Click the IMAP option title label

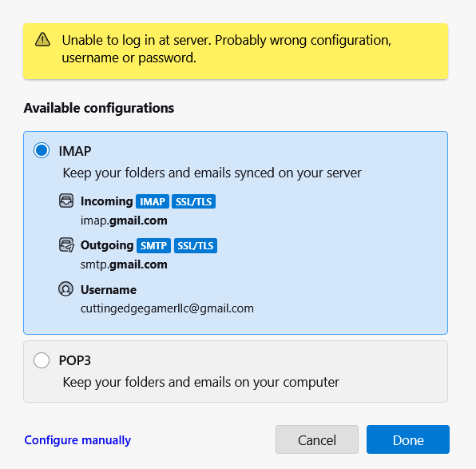tap(75, 151)
